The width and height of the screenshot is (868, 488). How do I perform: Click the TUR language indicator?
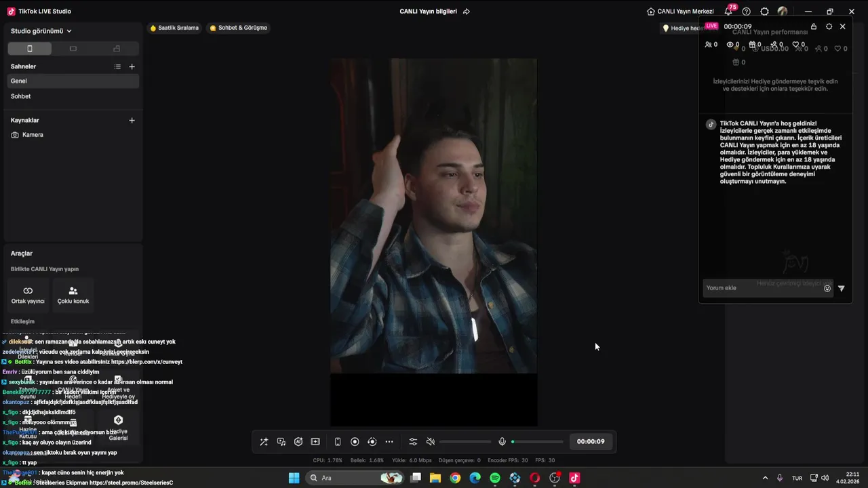(x=797, y=478)
